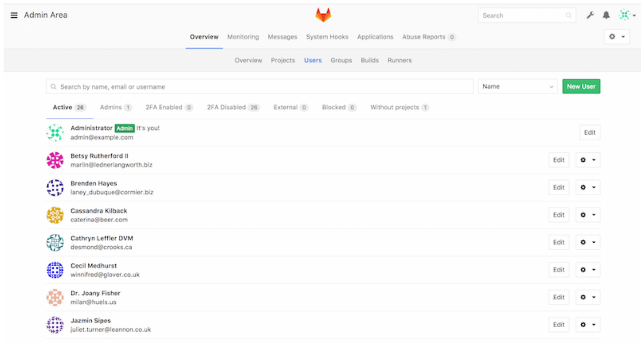Edit Cathryn Leffler DVM
Viewport: 644px width, 343px height.
click(559, 243)
